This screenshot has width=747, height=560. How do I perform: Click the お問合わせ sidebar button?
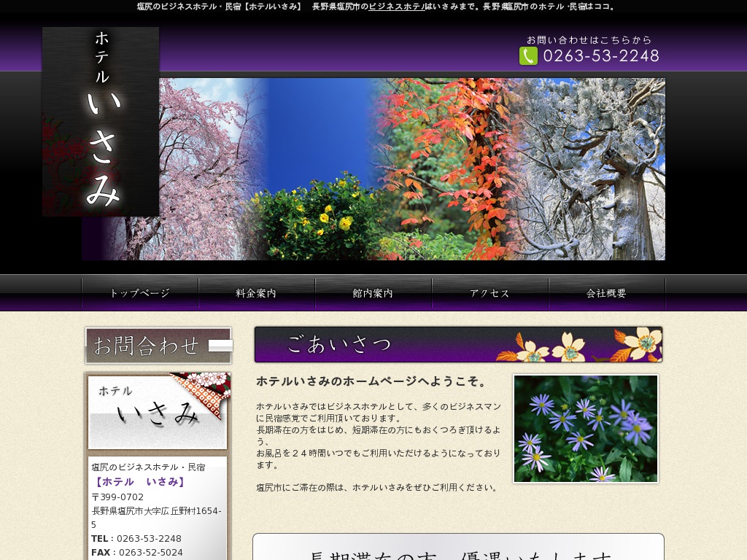pyautogui.click(x=158, y=346)
